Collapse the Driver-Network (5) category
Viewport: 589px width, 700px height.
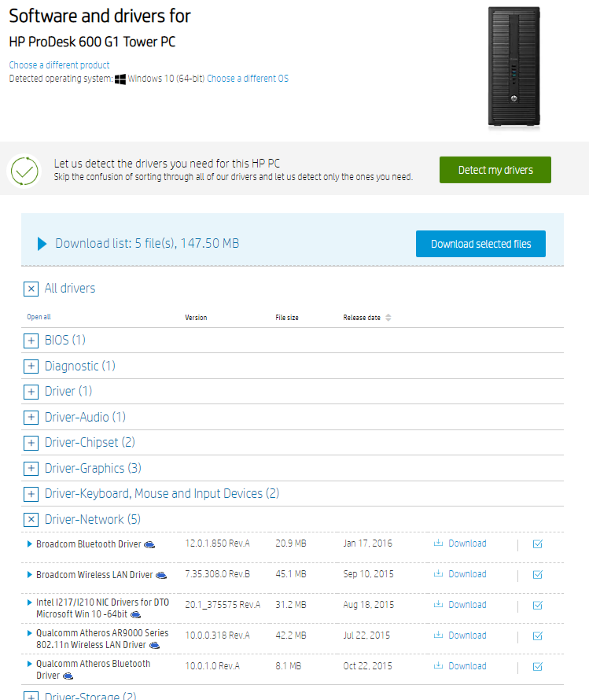click(x=31, y=520)
